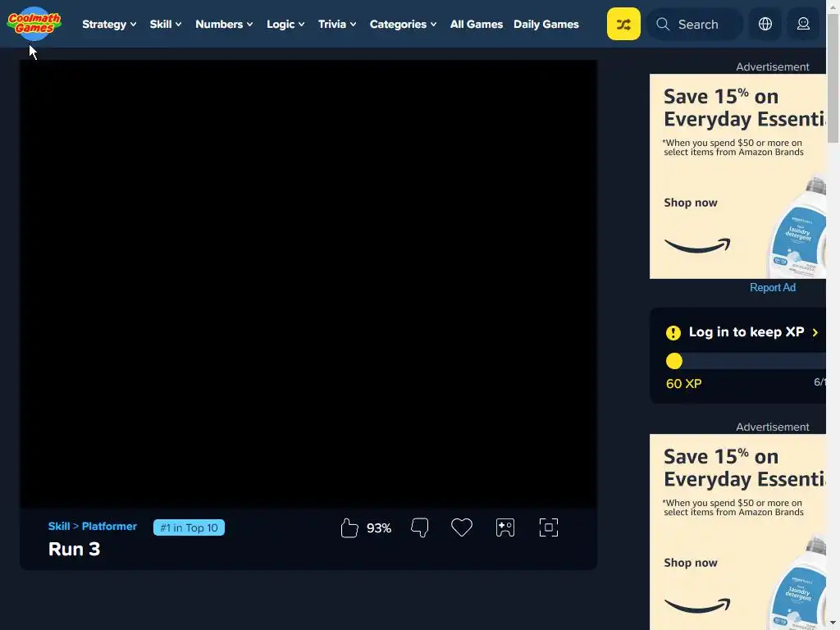Click the yellow arrow beside Log in
840x630 pixels.
[815, 333]
